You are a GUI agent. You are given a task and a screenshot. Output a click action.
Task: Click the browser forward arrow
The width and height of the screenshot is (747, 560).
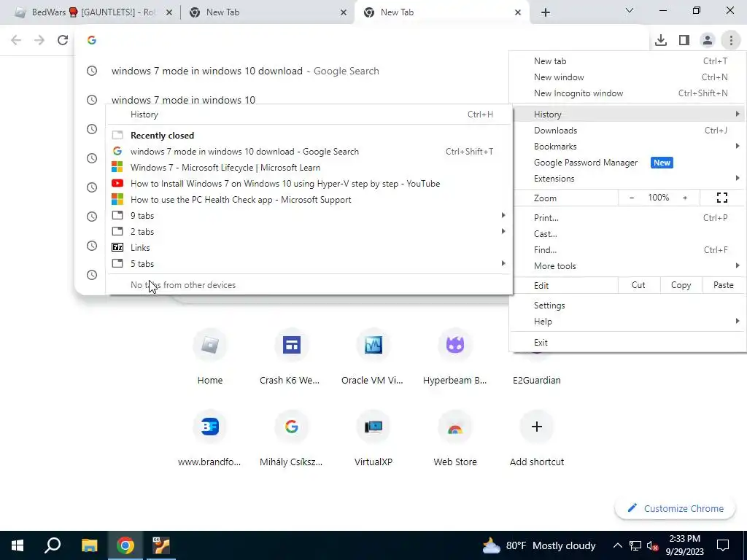coord(39,40)
